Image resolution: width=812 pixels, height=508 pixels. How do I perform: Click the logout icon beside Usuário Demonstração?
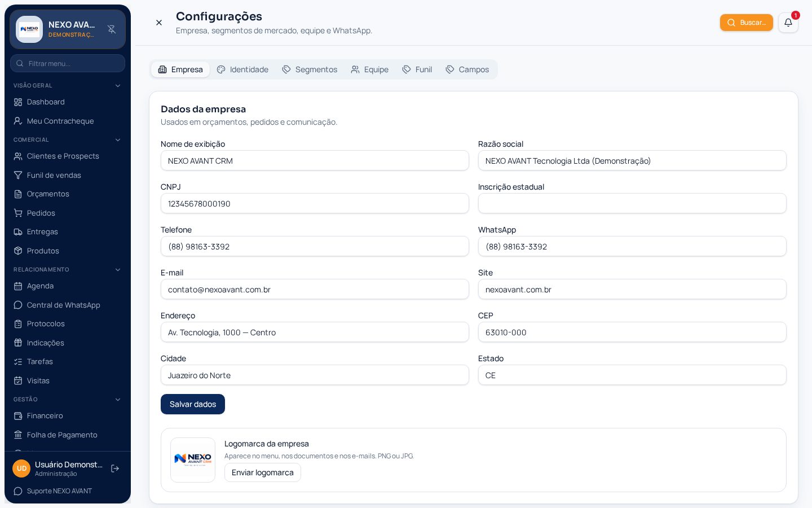click(x=115, y=468)
